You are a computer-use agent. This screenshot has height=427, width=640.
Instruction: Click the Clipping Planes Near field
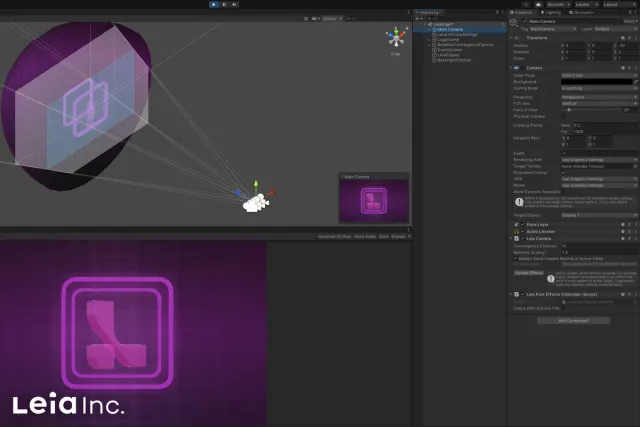(x=605, y=125)
